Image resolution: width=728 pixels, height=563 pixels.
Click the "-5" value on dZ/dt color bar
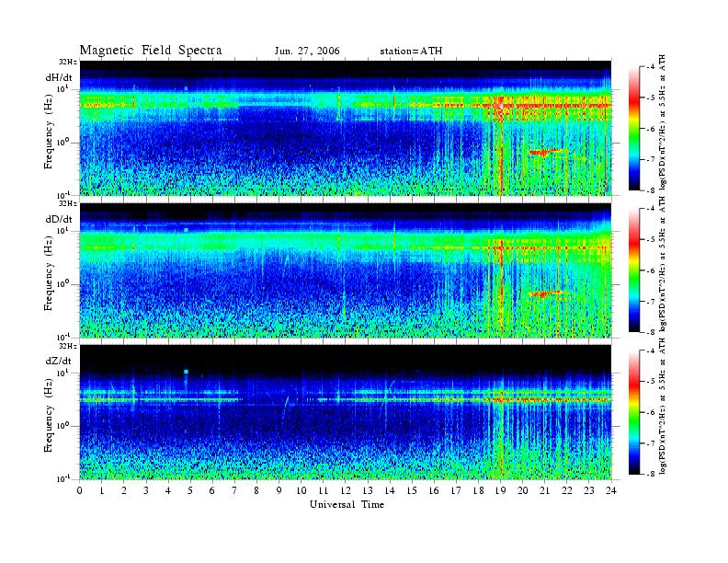point(651,382)
